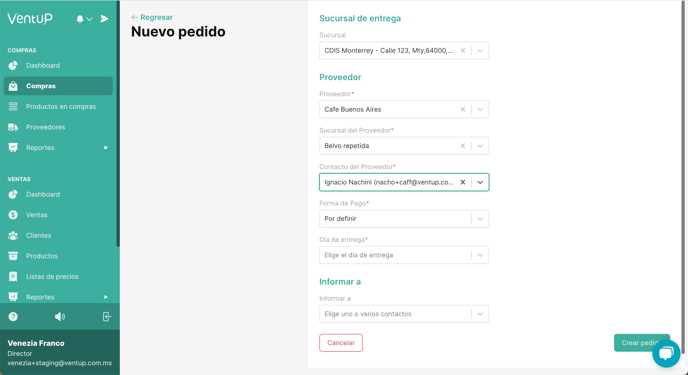688x375 pixels.
Task: Clear the Cafe Buenos Aires supplier selection
Action: 462,110
